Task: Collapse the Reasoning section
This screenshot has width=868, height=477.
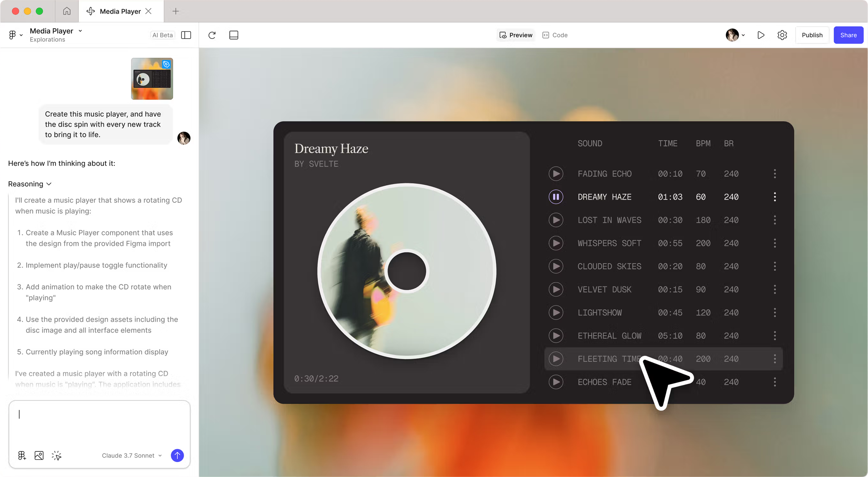Action: tap(30, 184)
